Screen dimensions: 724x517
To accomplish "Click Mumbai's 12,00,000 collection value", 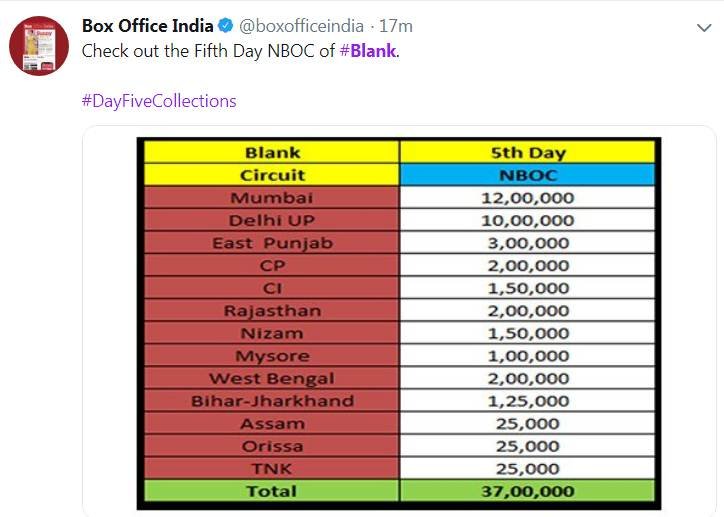I will click(527, 198).
